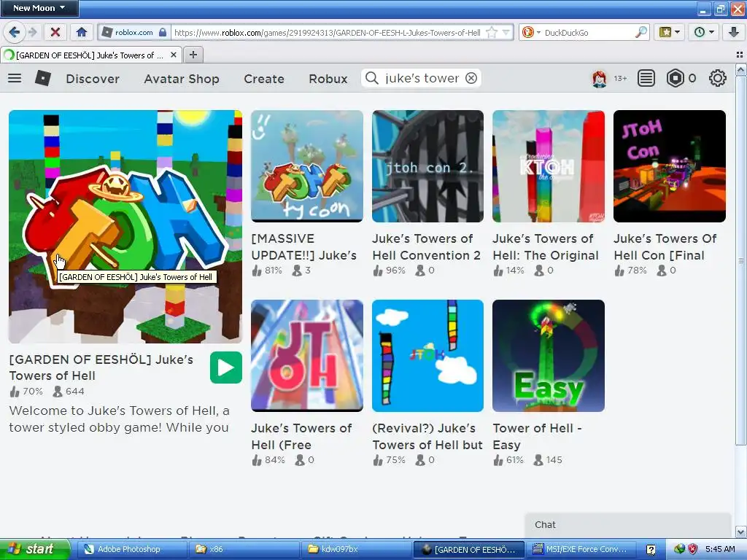The height and width of the screenshot is (560, 747).
Task: Switch to MSI/EXE Force Conv taskbar item
Action: pyautogui.click(x=581, y=549)
